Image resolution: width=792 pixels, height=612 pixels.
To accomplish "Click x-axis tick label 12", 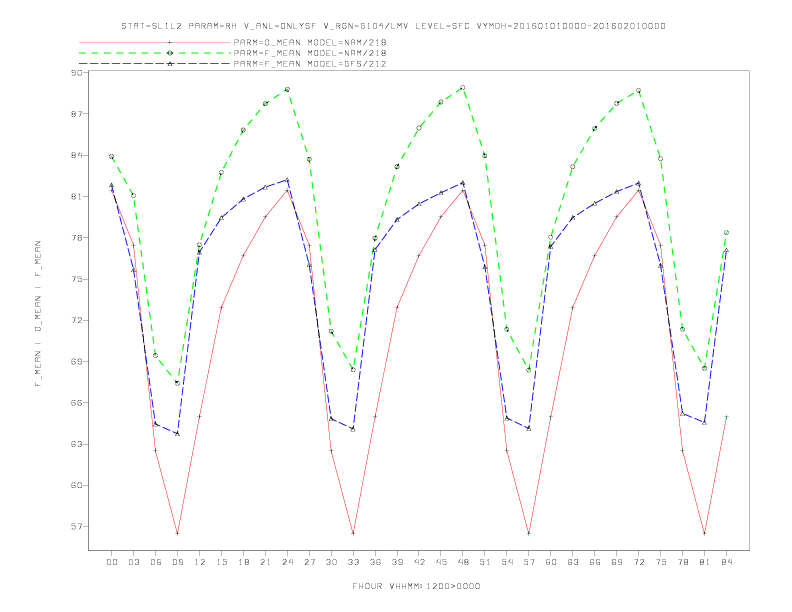I will pyautogui.click(x=200, y=562).
